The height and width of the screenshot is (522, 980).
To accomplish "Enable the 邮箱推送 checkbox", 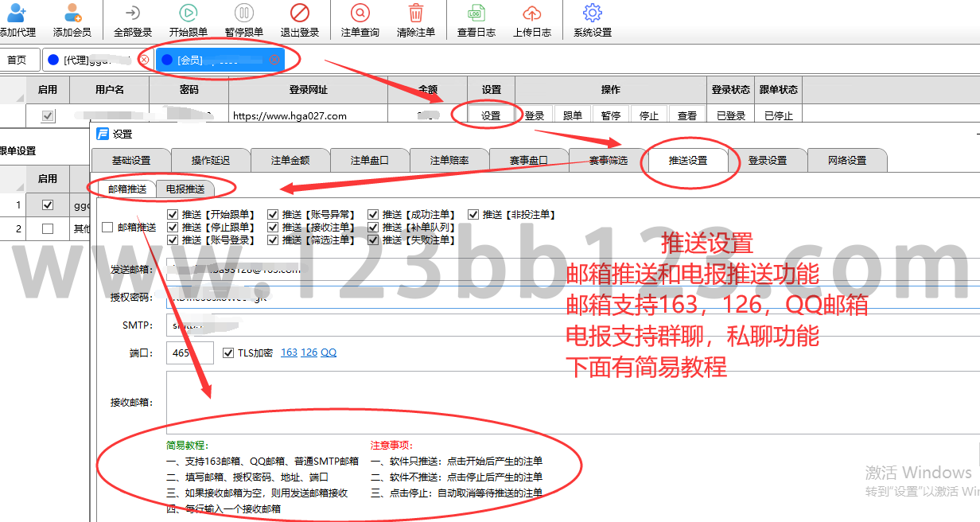I will click(x=107, y=228).
